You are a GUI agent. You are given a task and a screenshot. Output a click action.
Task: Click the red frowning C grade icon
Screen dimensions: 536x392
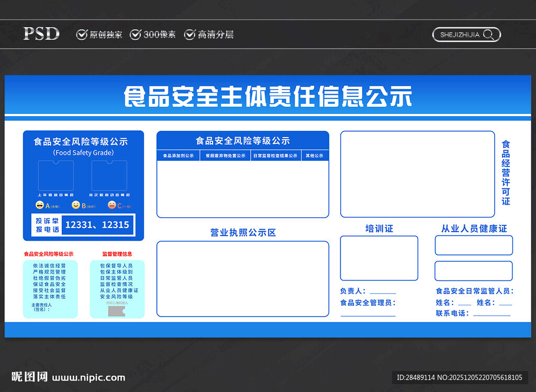tap(111, 205)
